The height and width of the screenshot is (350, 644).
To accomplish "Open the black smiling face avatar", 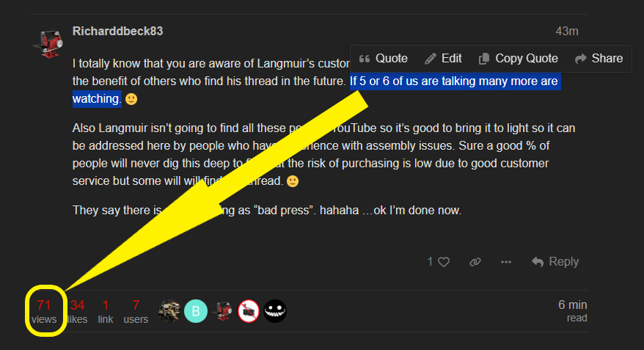I will pyautogui.click(x=275, y=311).
